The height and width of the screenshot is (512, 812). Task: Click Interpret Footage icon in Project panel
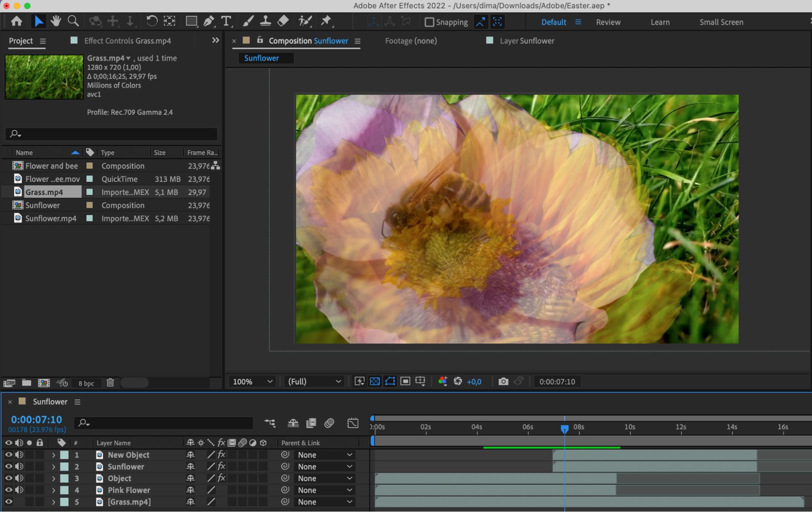pyautogui.click(x=9, y=382)
